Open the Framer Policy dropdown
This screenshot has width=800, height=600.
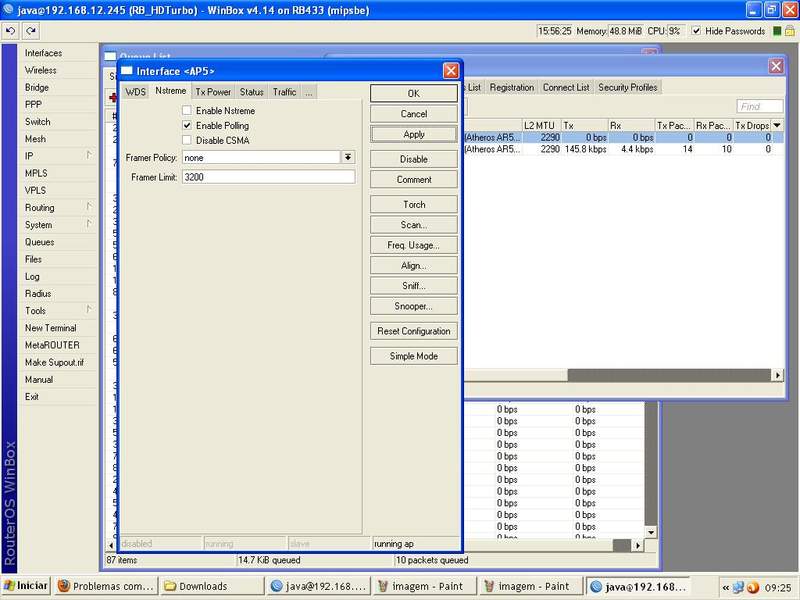348,158
